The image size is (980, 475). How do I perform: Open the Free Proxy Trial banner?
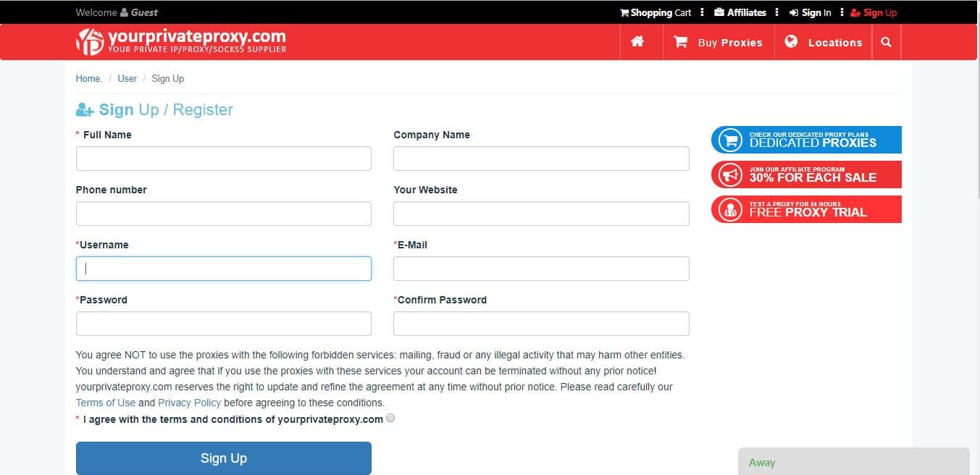pos(806,209)
